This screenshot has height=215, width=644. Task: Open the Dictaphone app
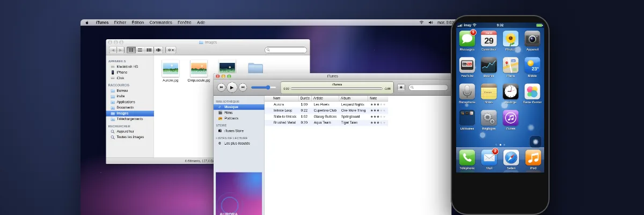point(467,91)
